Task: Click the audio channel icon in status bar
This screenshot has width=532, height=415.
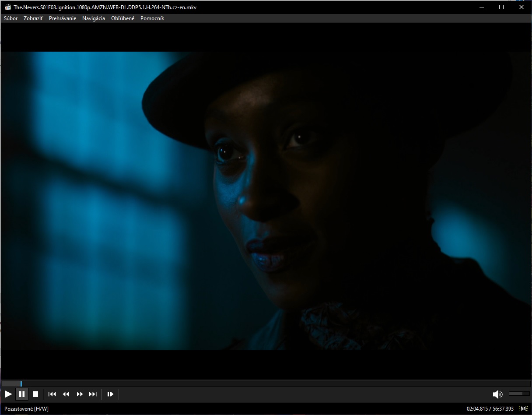Action: pyautogui.click(x=523, y=409)
